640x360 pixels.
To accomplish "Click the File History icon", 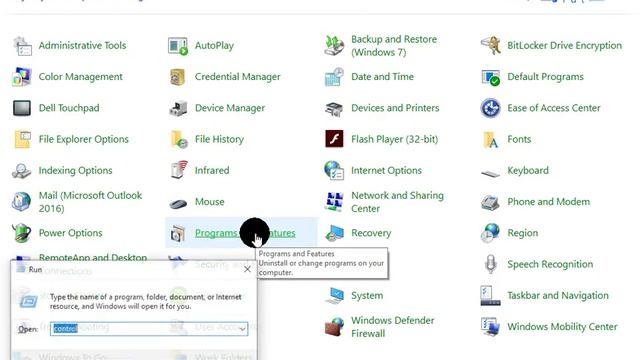I will [x=178, y=139].
